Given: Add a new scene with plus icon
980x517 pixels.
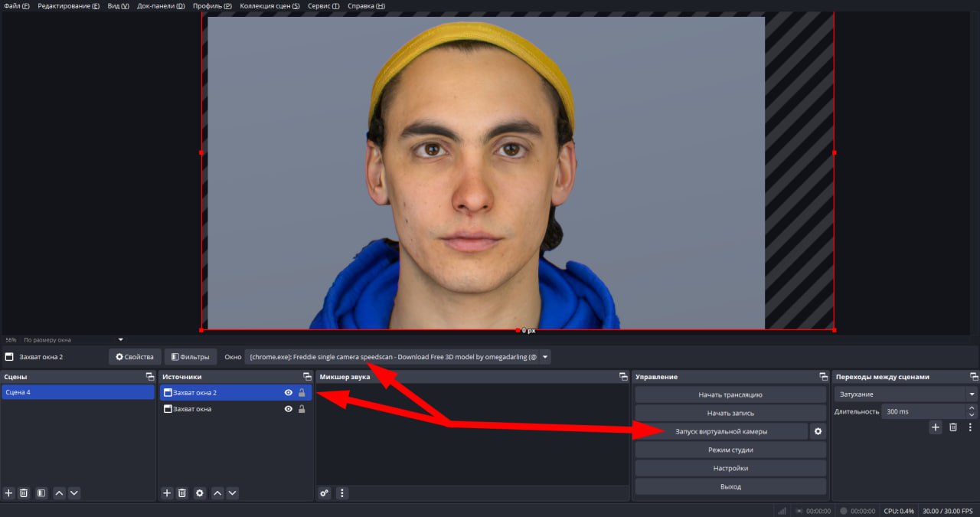Looking at the screenshot, I should [8, 493].
